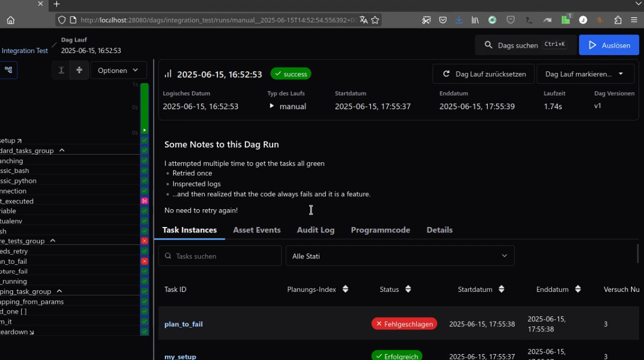Switch to the graph view icon
Image resolution: width=644 pixels, height=360 pixels.
point(8,70)
